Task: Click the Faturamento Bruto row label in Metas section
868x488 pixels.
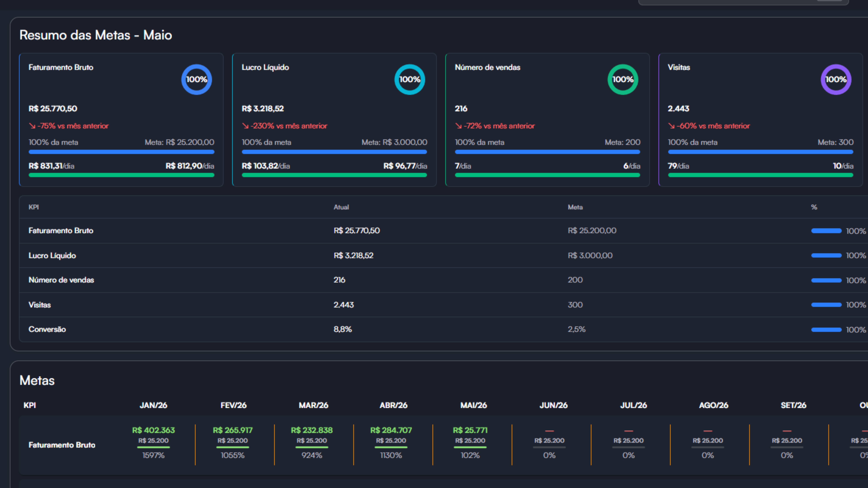Action: [x=62, y=445]
